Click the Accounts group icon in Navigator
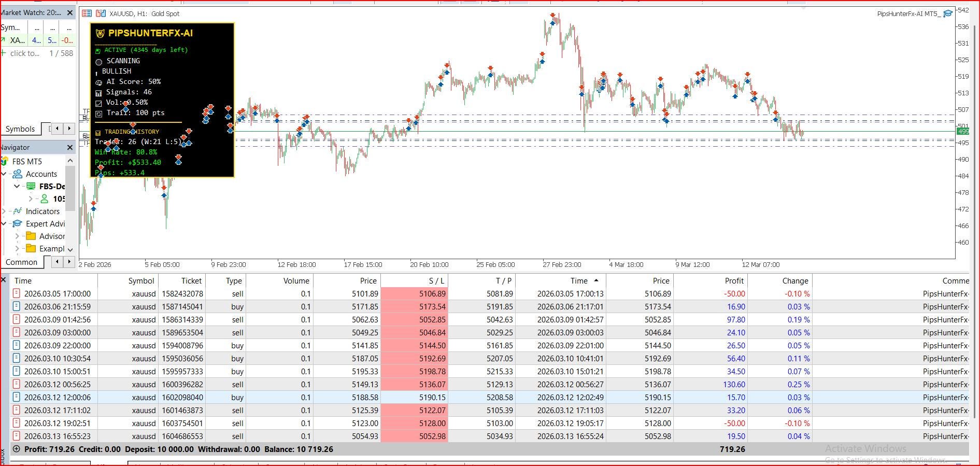 (18, 174)
